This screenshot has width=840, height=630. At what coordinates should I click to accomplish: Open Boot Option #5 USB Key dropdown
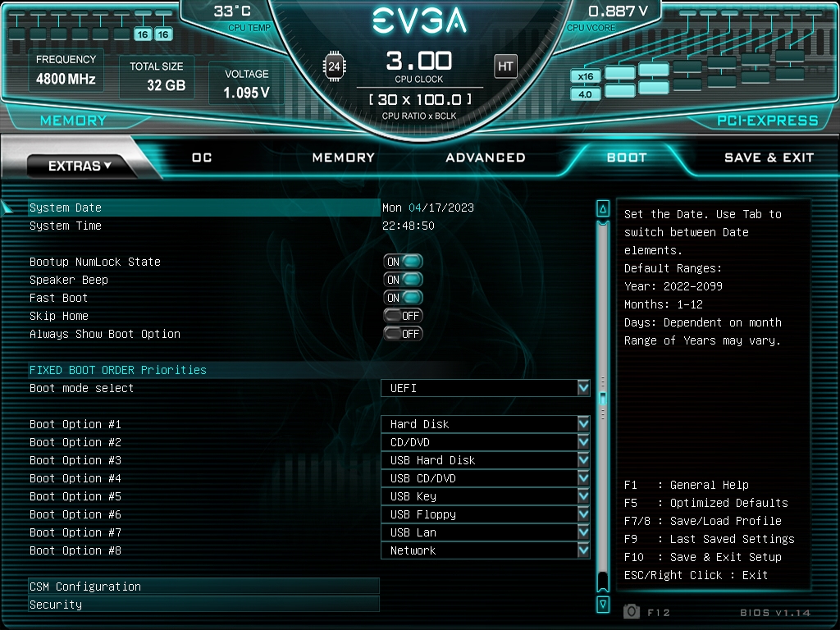click(486, 496)
